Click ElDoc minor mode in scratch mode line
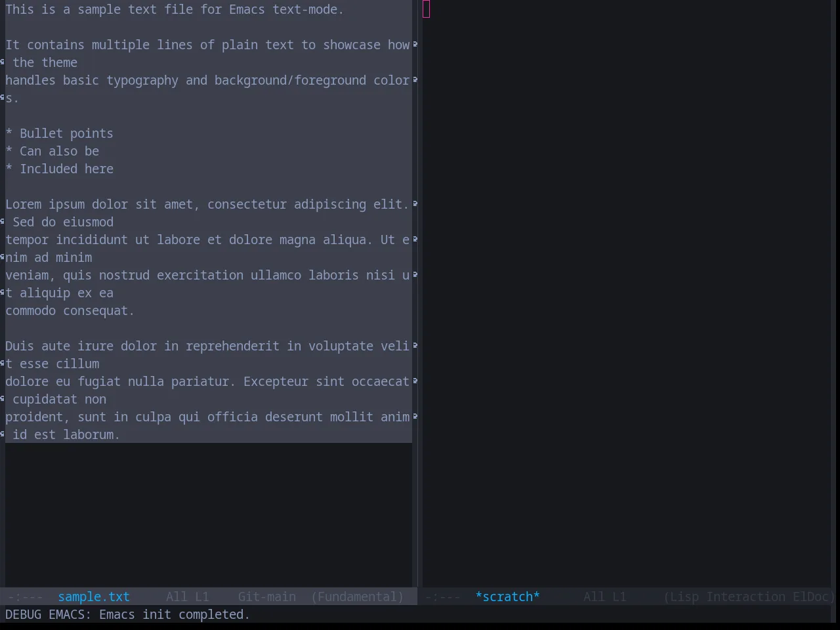 click(x=811, y=597)
